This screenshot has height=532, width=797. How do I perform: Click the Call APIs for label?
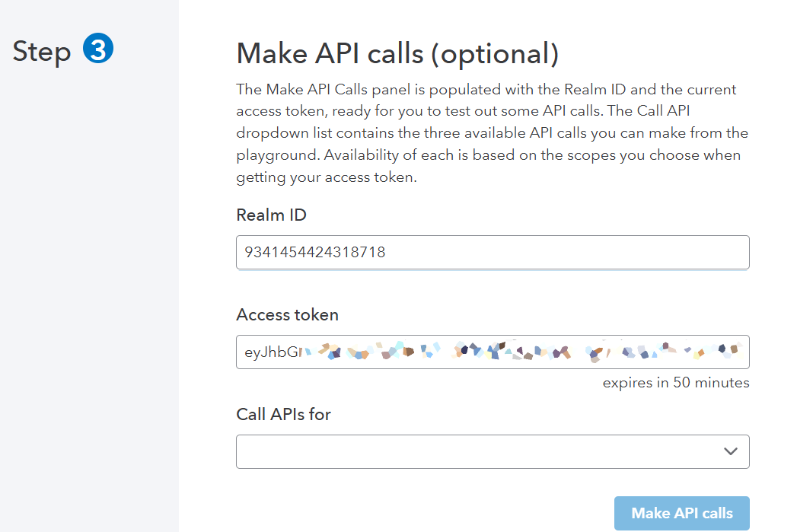pyautogui.click(x=283, y=414)
